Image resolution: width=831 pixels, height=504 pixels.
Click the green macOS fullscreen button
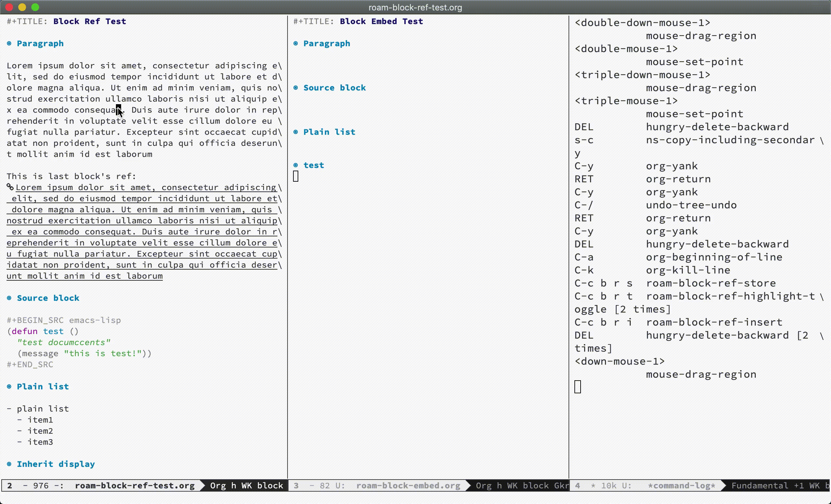tap(35, 7)
